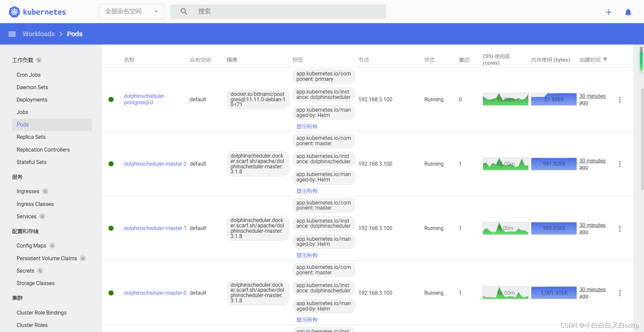Image resolution: width=644 pixels, height=332 pixels.
Task: Click green status dot of master-0 pod
Action: coord(111,293)
